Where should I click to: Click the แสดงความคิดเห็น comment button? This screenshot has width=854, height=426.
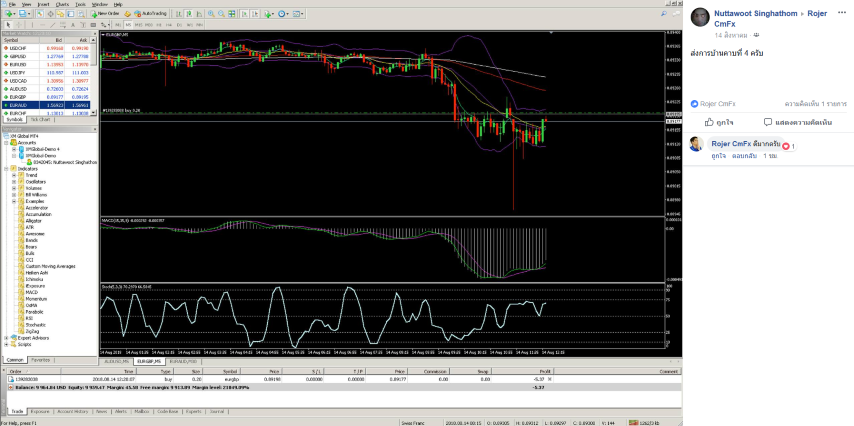[797, 122]
